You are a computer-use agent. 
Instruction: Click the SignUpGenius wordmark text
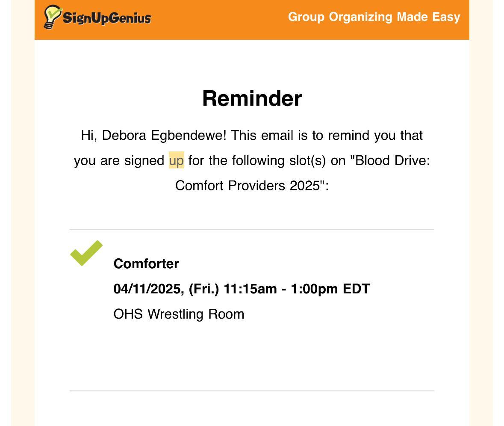coord(107,18)
